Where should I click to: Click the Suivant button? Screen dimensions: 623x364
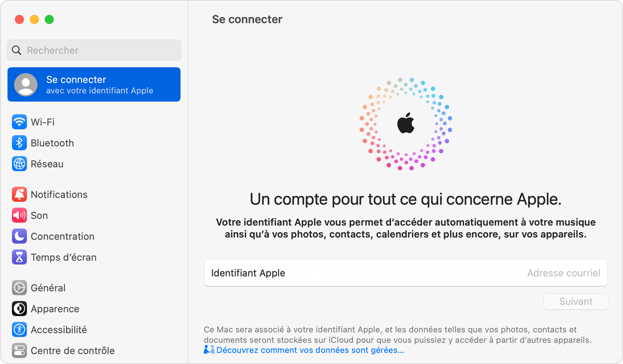575,302
